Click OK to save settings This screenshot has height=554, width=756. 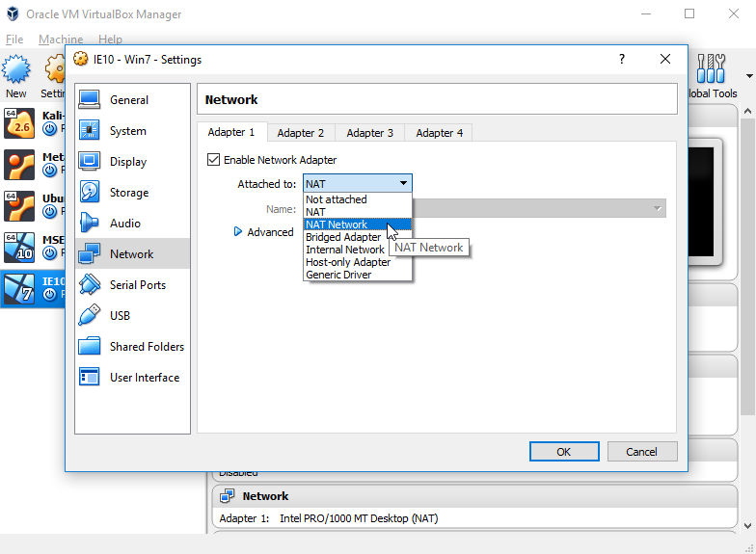[563, 451]
